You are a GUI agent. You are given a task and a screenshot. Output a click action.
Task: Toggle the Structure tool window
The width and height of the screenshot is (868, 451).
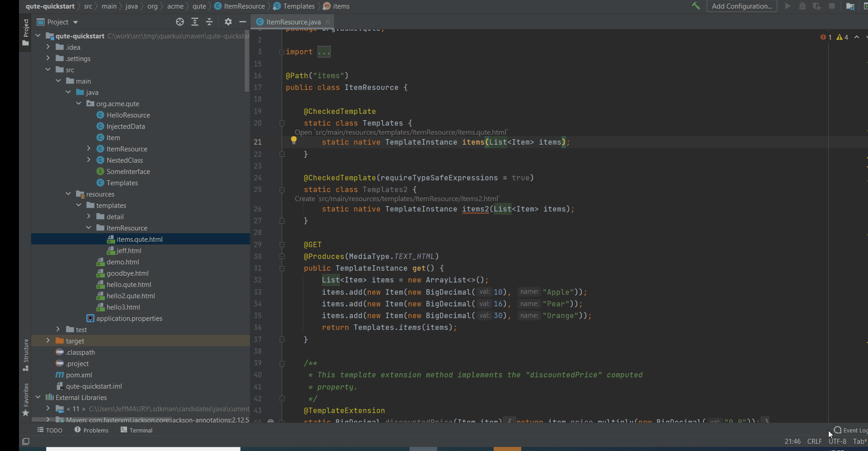coord(26,355)
